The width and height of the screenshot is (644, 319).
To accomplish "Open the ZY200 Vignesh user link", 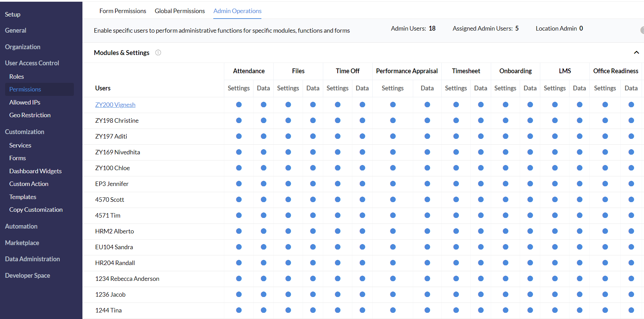I will click(x=115, y=105).
